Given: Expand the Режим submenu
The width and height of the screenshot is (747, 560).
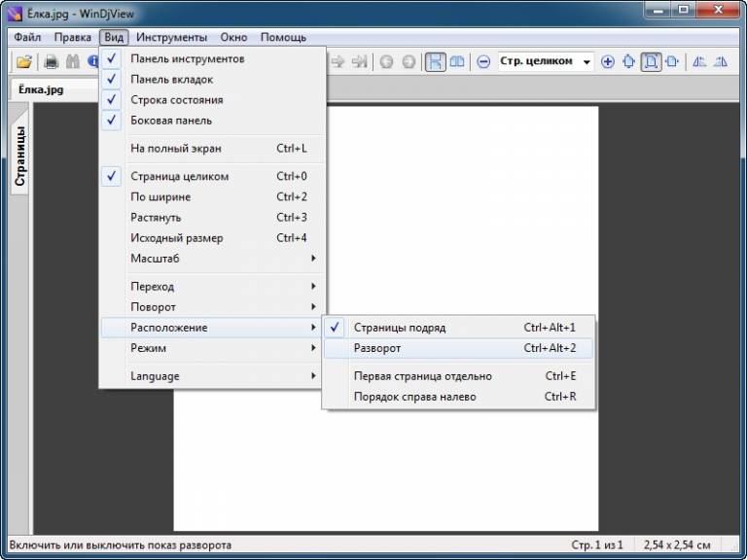Looking at the screenshot, I should pyautogui.click(x=212, y=348).
